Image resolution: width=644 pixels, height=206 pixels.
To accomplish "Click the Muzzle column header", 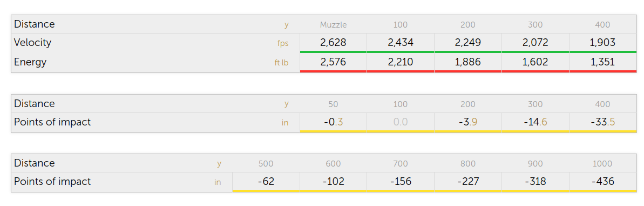I will pos(333,25).
